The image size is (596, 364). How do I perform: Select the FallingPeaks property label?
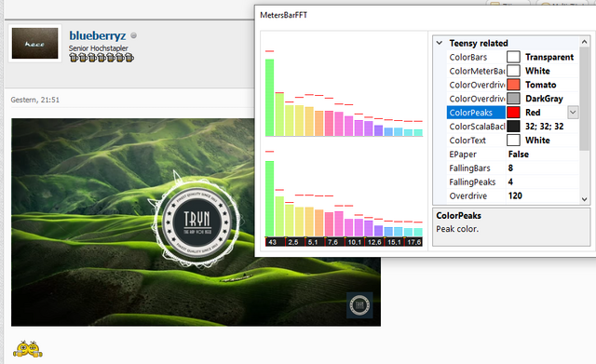pyautogui.click(x=472, y=182)
